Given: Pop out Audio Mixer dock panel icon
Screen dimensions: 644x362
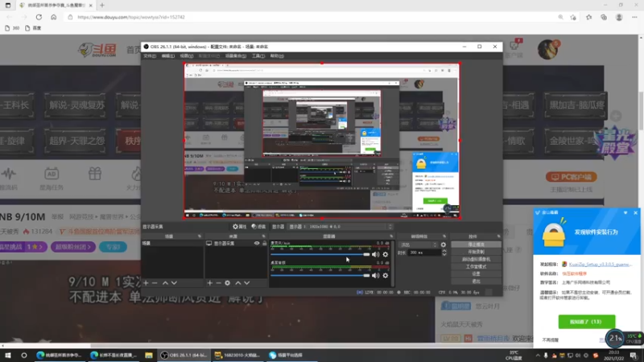Looking at the screenshot, I should (391, 237).
